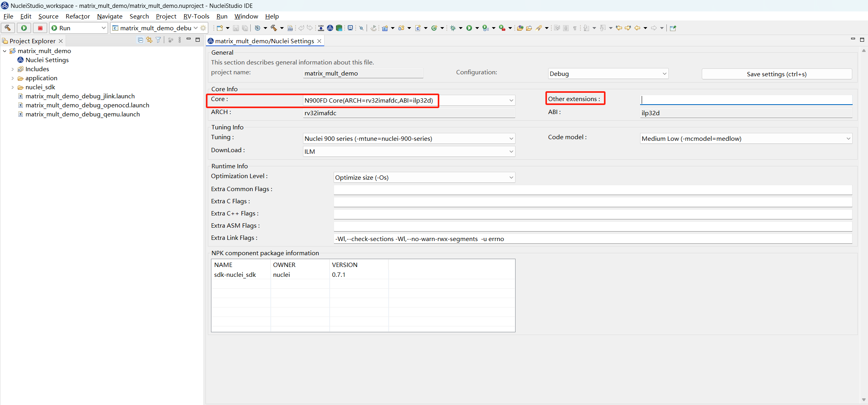Open the Window menu
868x405 pixels.
point(246,16)
